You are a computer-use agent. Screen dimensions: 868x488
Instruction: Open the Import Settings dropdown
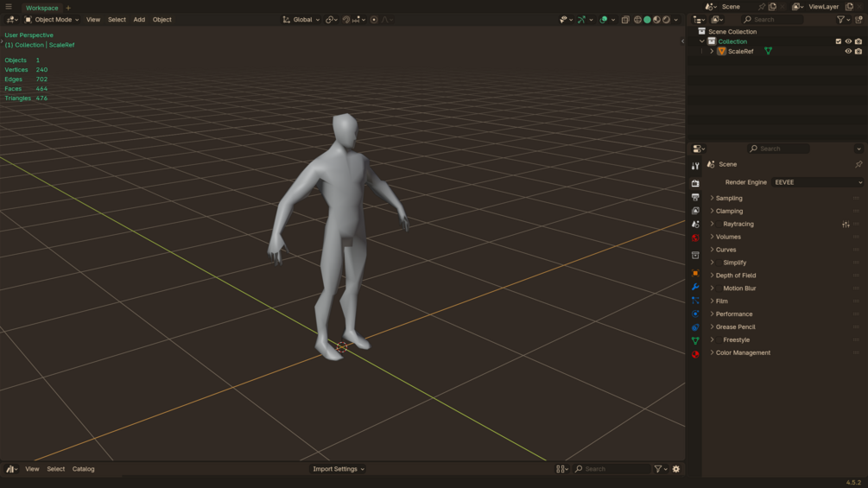point(339,469)
